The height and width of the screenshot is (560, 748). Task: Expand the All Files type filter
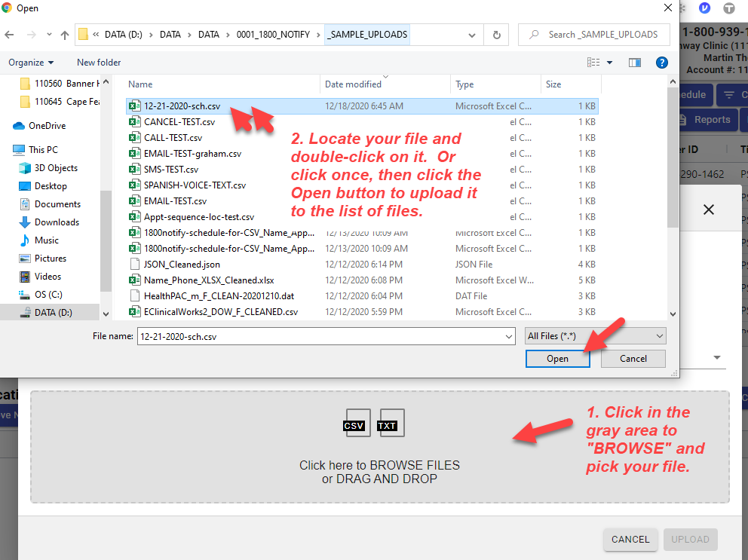coord(595,336)
